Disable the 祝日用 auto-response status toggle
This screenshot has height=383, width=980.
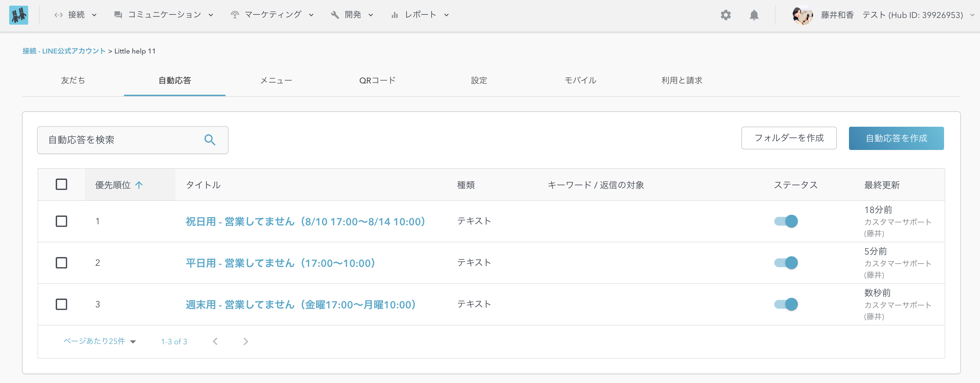click(x=786, y=221)
